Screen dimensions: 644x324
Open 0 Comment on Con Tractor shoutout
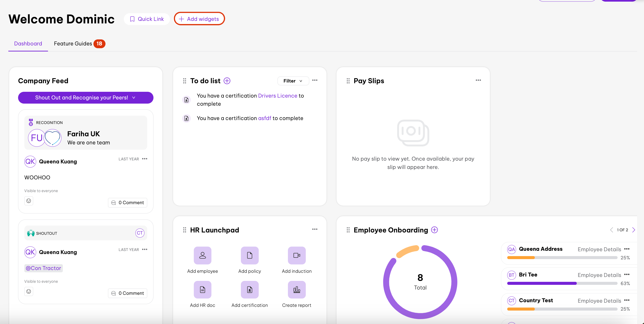(128, 293)
